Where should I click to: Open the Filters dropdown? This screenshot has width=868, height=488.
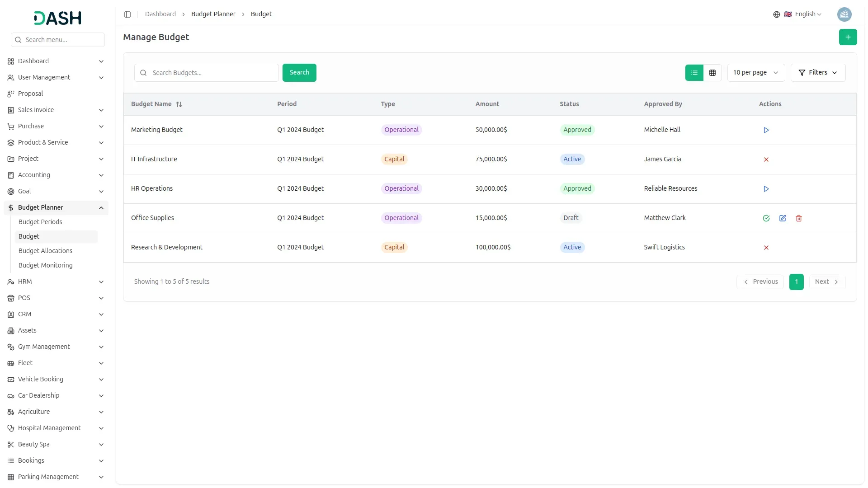[x=817, y=73]
